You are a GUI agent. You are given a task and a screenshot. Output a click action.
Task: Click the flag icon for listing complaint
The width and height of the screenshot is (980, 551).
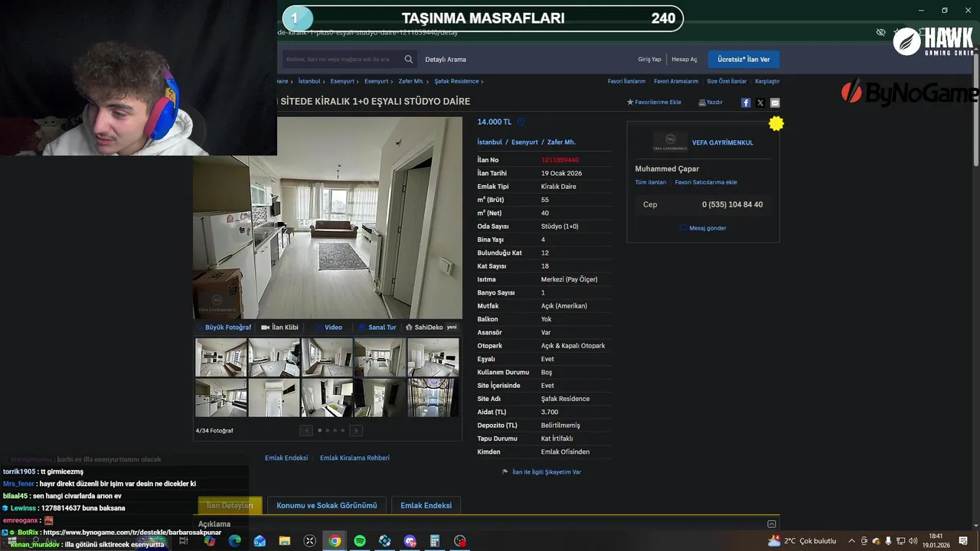[505, 472]
